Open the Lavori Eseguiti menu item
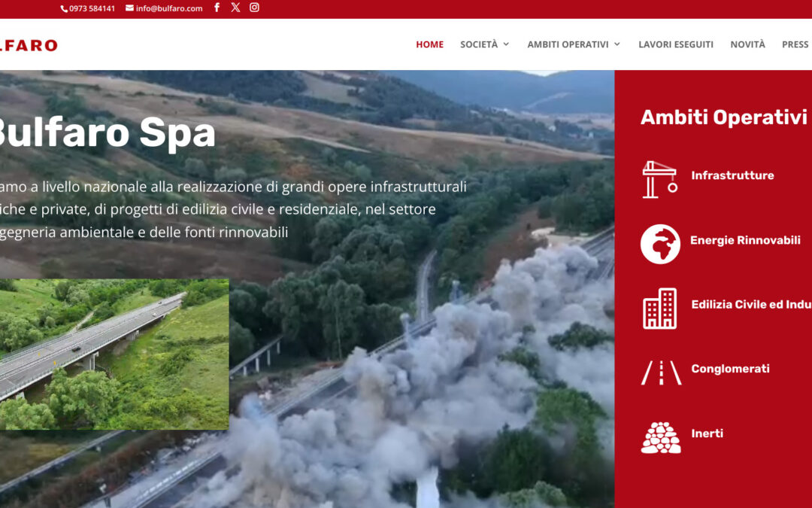 (676, 44)
